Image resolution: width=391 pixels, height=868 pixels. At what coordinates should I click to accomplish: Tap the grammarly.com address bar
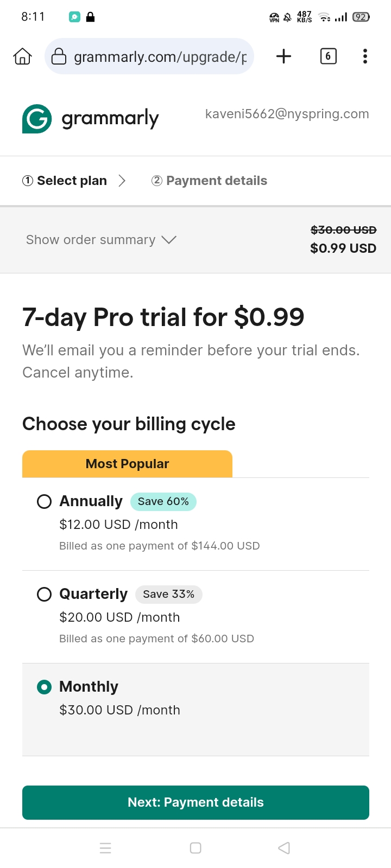coord(160,56)
